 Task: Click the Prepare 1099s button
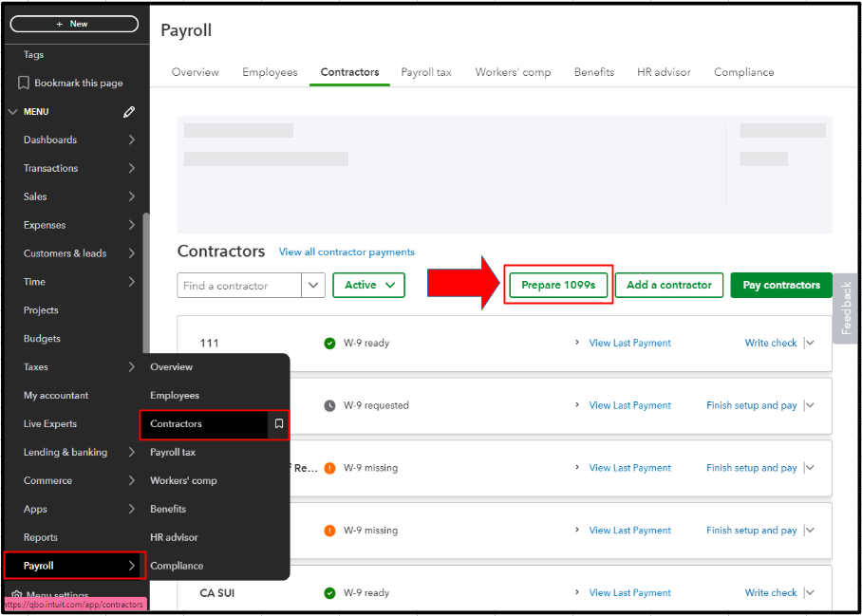[558, 285]
